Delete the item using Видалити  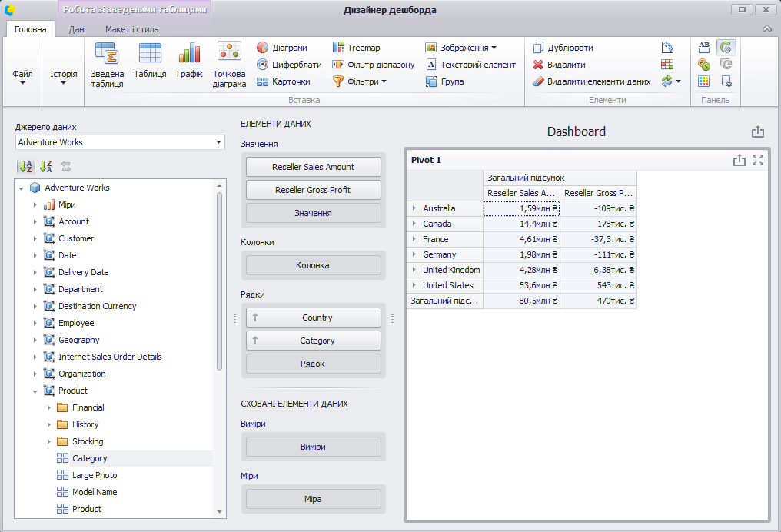click(559, 65)
